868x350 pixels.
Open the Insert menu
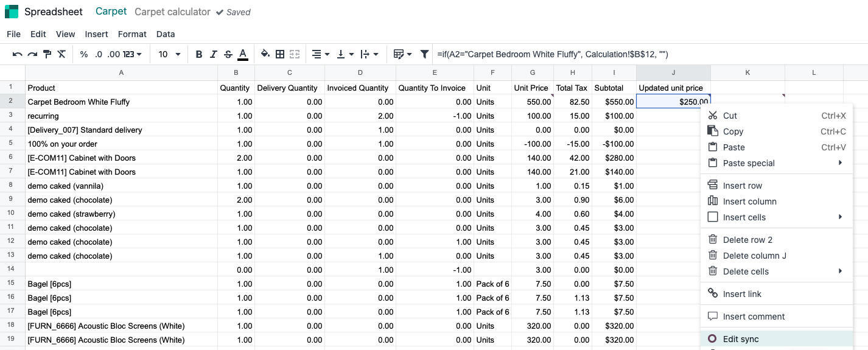pyautogui.click(x=96, y=34)
